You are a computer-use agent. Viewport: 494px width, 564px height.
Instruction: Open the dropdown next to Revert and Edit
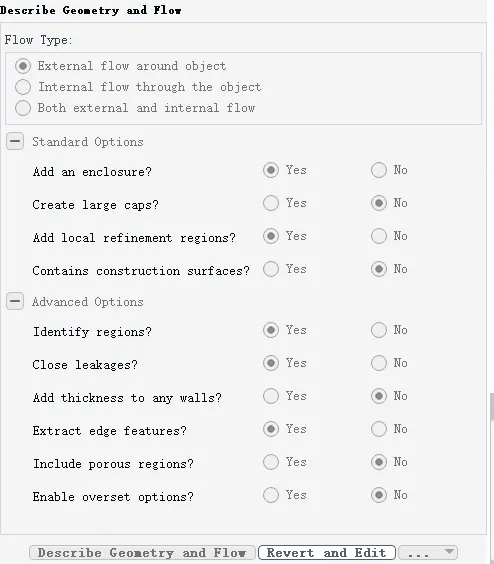tap(428, 552)
